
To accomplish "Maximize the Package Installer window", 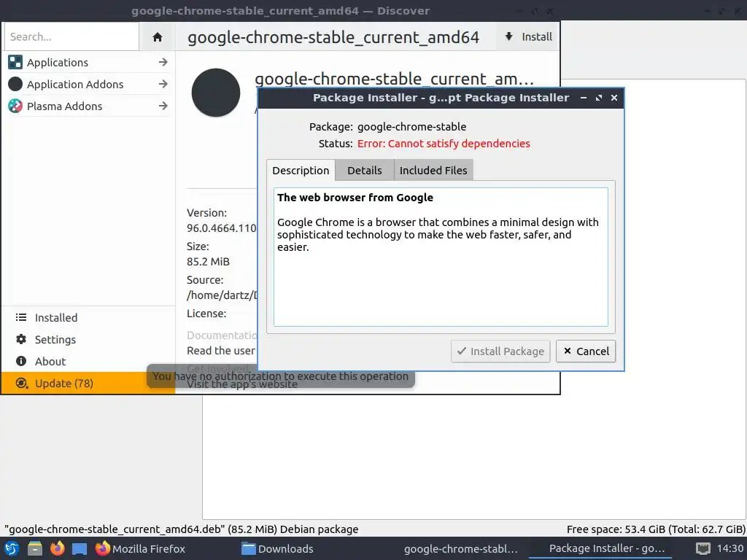I will click(x=599, y=98).
